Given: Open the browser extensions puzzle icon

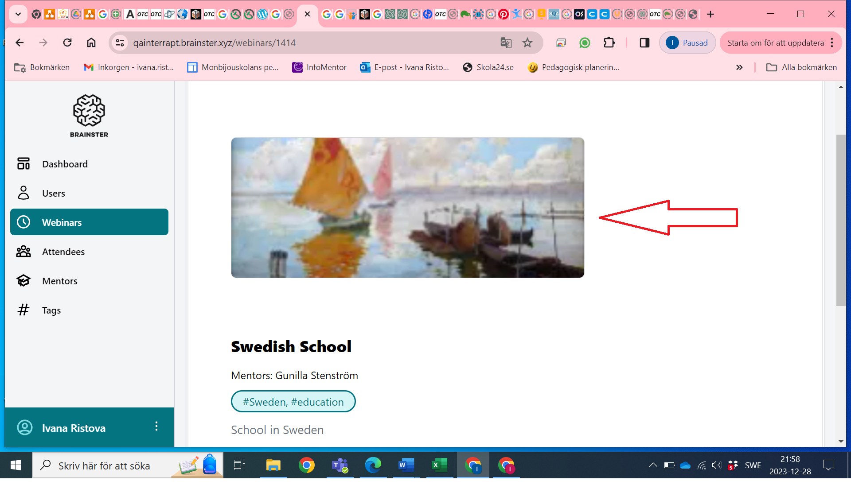Looking at the screenshot, I should coord(609,43).
